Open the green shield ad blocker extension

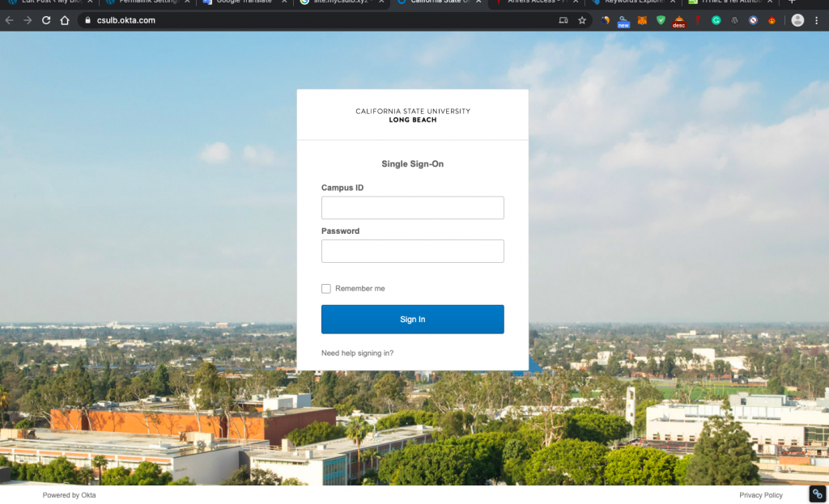pyautogui.click(x=661, y=20)
